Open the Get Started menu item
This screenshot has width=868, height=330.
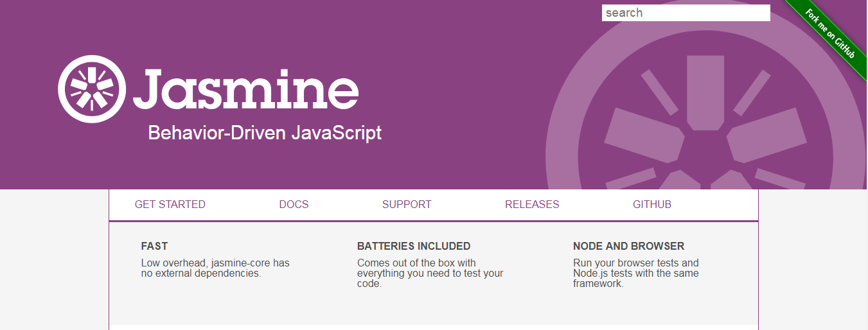tap(170, 204)
